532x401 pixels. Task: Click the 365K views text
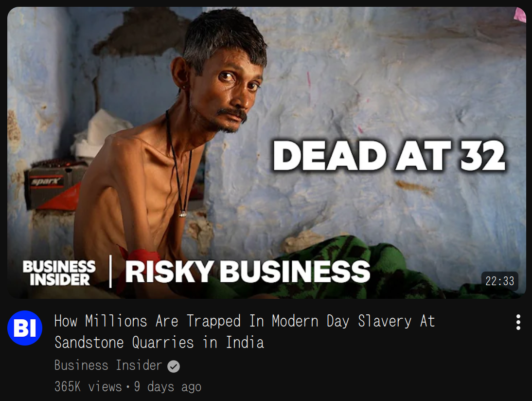pos(88,387)
